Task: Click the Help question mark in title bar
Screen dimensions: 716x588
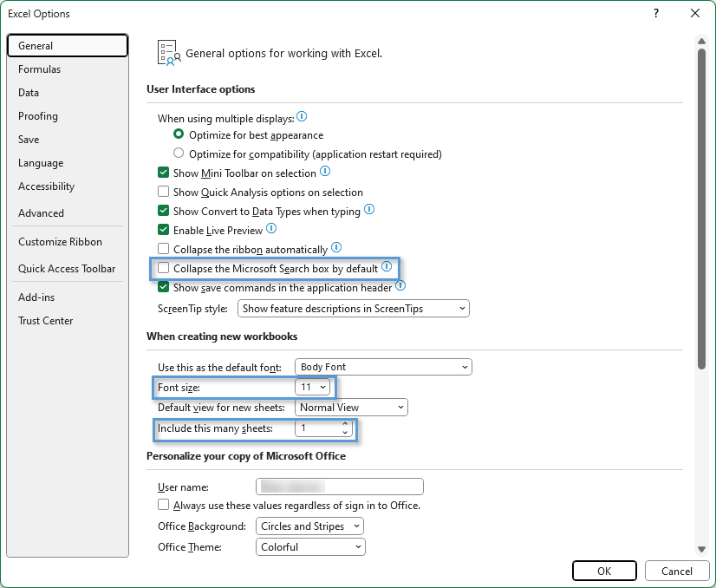Action: (x=656, y=13)
